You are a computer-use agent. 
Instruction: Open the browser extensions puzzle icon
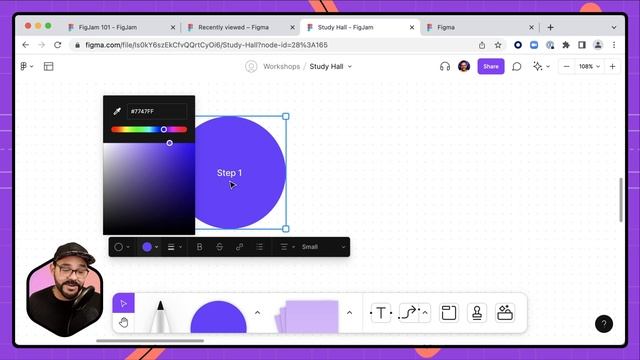pos(566,45)
